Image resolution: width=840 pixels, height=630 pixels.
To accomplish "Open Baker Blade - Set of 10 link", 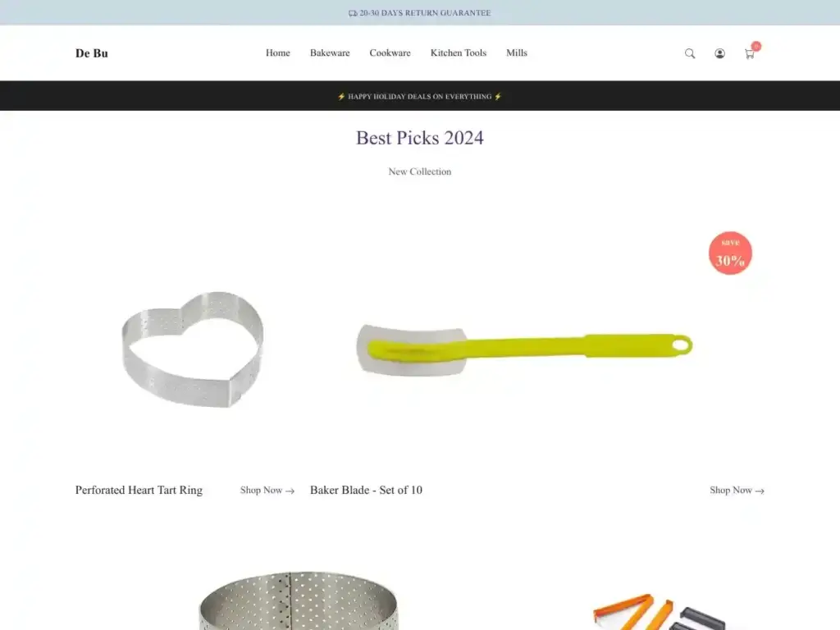I will point(366,490).
